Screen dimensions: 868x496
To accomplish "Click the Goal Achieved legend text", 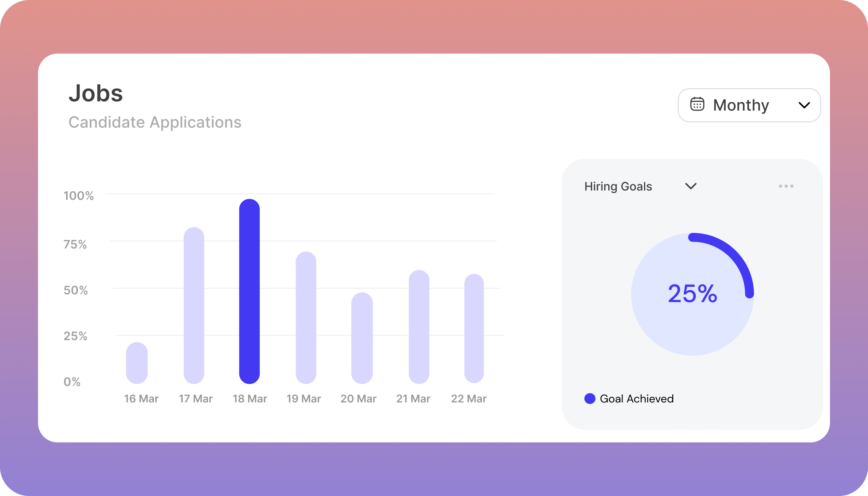I will pos(637,399).
